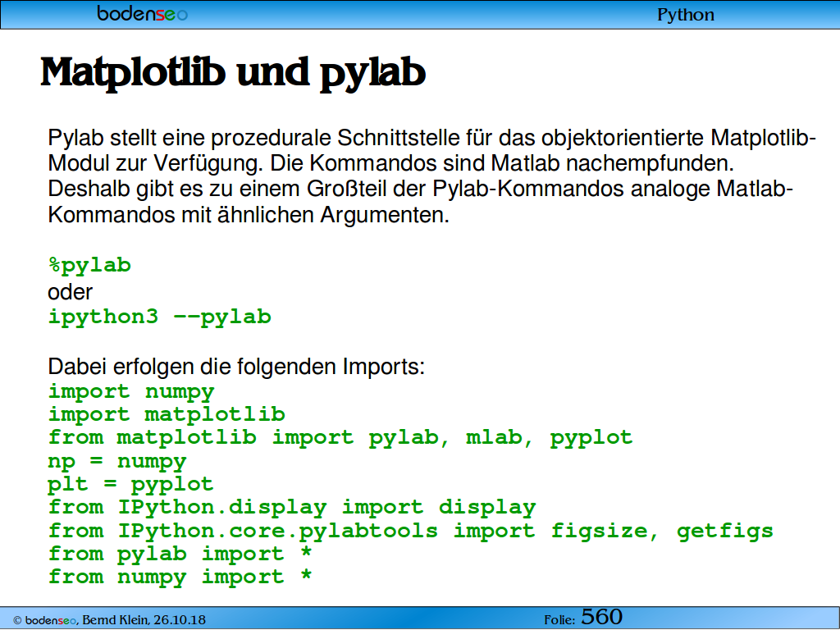The height and width of the screenshot is (630, 840).
Task: Click the Python label in header
Action: (686, 15)
